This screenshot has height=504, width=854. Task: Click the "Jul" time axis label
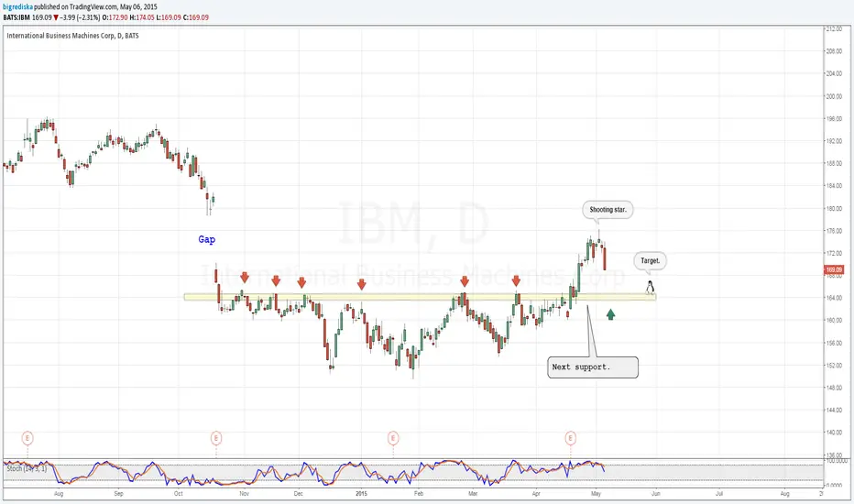(x=719, y=494)
